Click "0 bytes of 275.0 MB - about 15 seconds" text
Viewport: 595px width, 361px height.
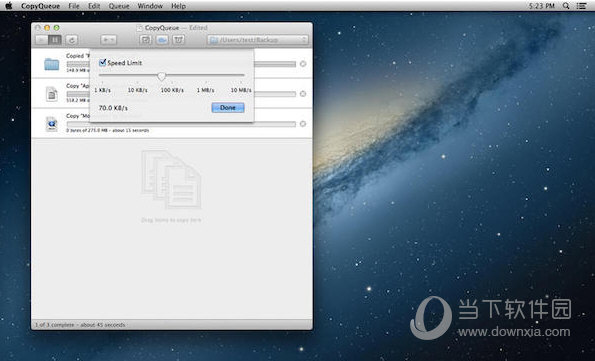[x=107, y=130]
